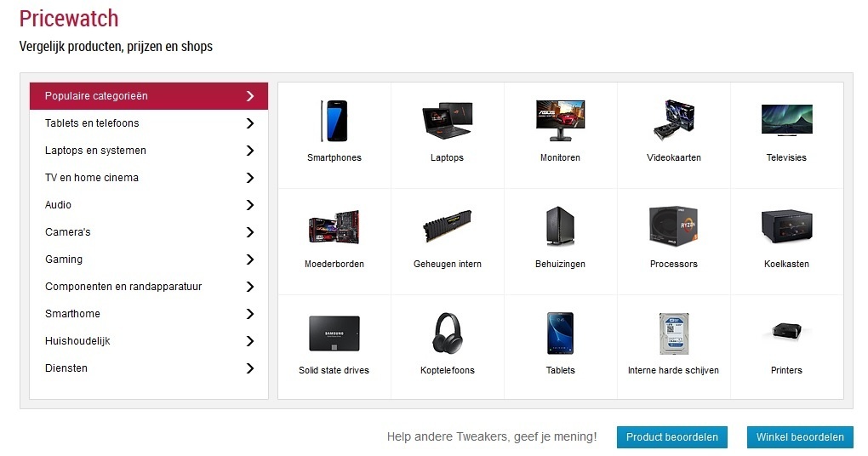
Task: Click the Product beoordelen button
Action: 672,437
